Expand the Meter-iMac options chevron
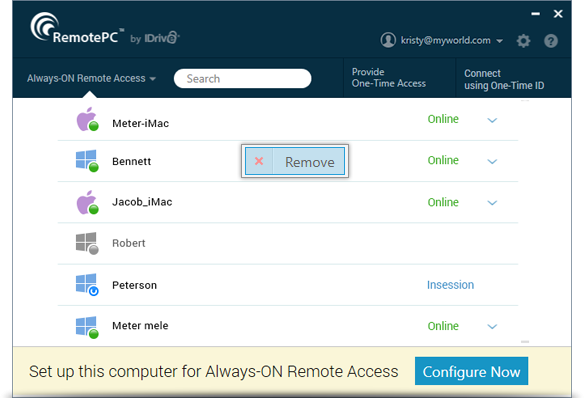The width and height of the screenshot is (584, 398). coord(492,120)
